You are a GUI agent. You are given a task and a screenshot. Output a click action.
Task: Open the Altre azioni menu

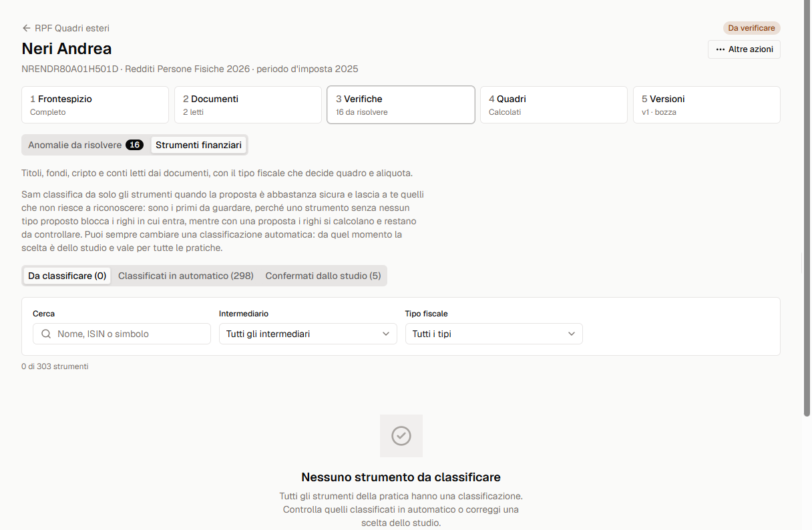point(744,49)
